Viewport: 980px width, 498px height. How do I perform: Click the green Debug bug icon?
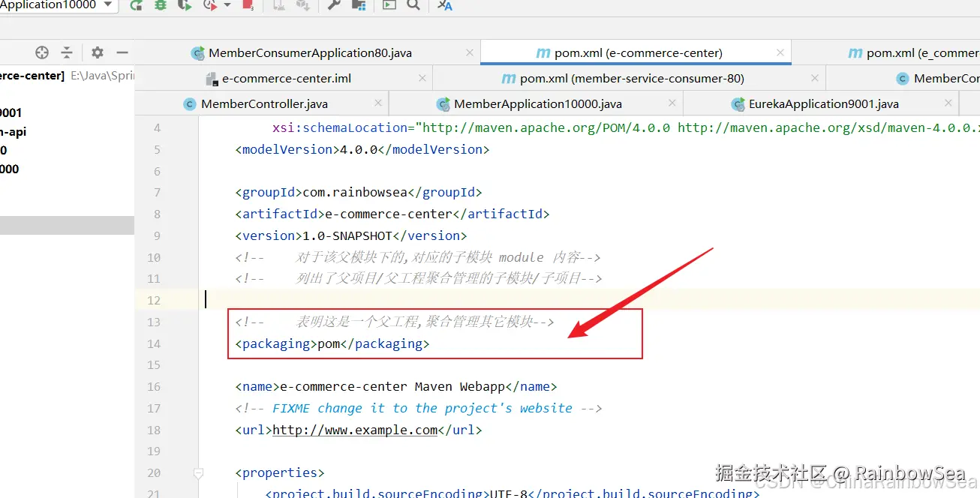click(x=160, y=5)
